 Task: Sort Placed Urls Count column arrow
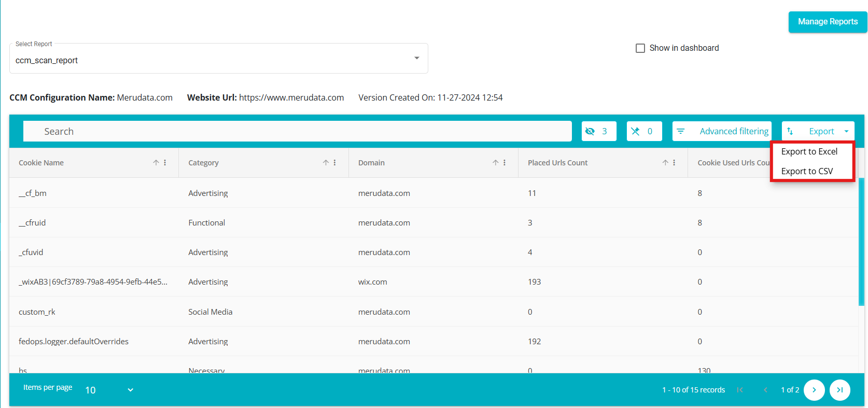(665, 163)
